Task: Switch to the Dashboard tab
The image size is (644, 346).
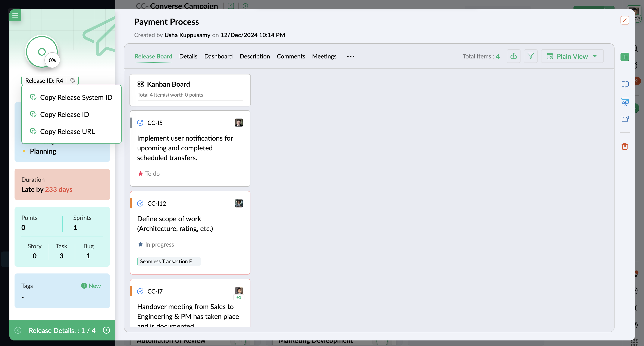Action: pyautogui.click(x=218, y=56)
